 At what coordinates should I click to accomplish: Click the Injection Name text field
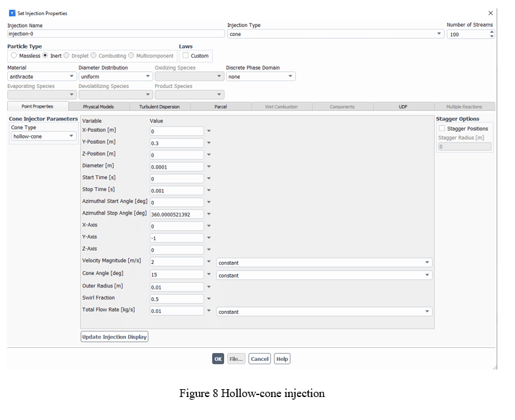pos(116,34)
